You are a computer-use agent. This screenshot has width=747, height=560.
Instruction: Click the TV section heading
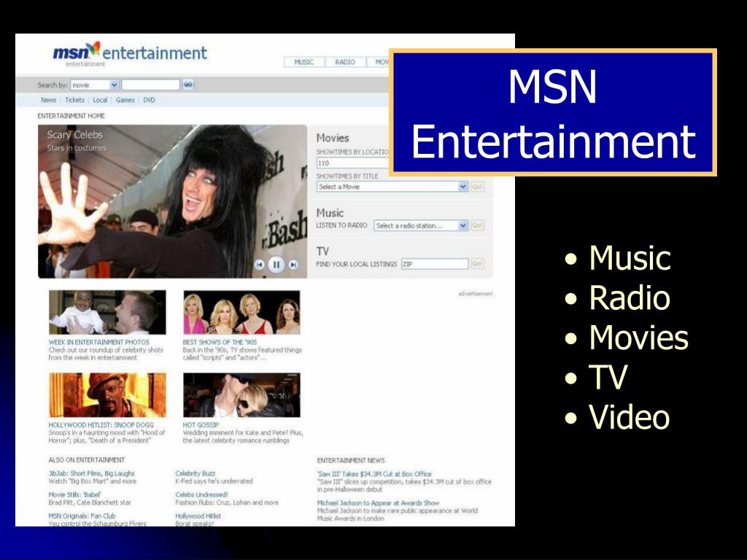[x=322, y=251]
